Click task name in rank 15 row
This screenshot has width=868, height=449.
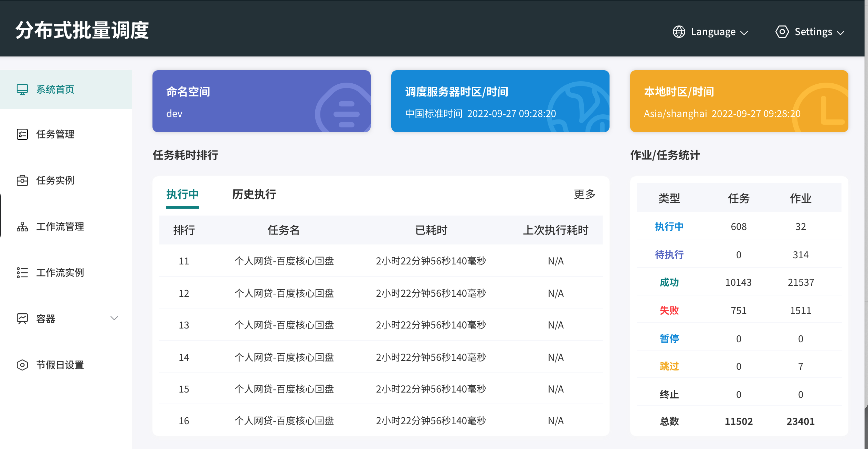[x=284, y=389]
